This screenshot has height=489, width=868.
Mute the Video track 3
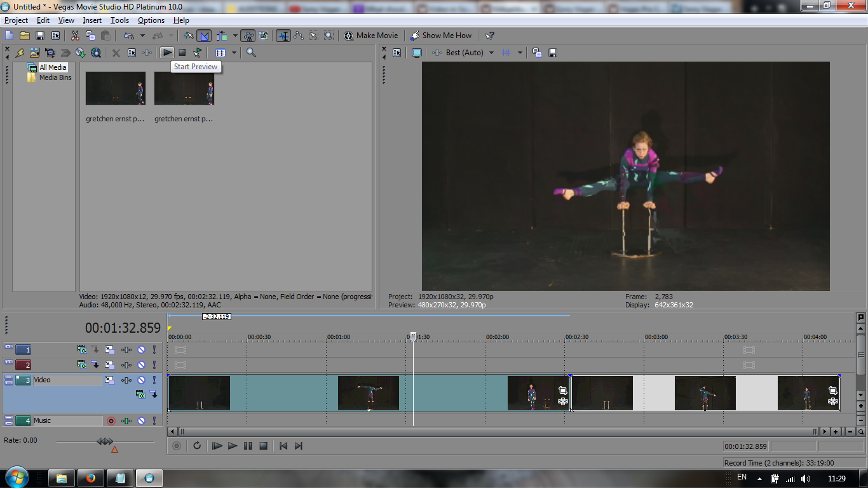[141, 380]
